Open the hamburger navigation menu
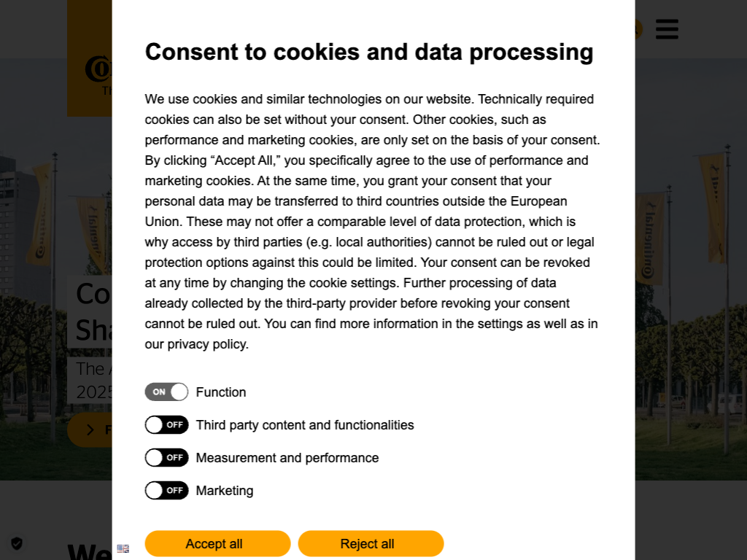747x560 pixels. click(x=667, y=29)
